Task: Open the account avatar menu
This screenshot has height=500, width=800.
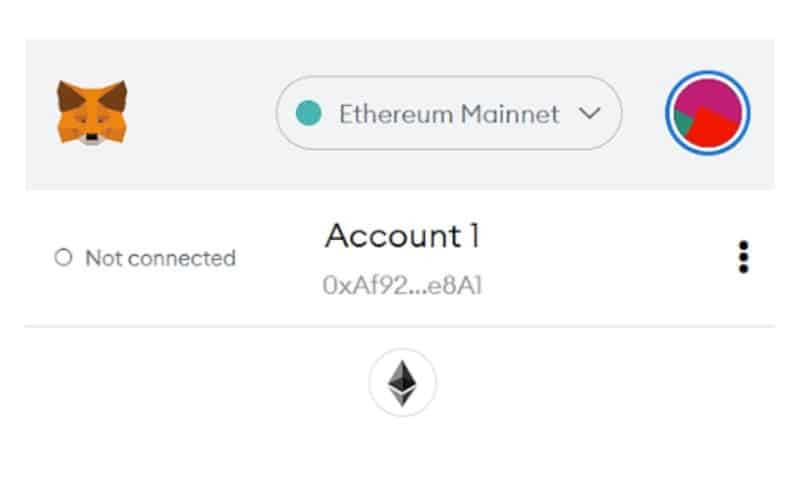Action: pos(708,113)
